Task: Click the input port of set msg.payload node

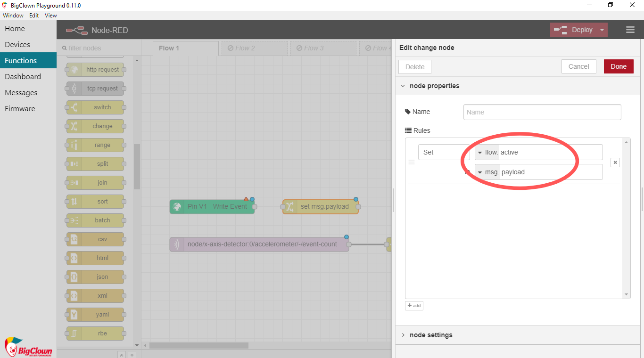Action: coord(283,207)
